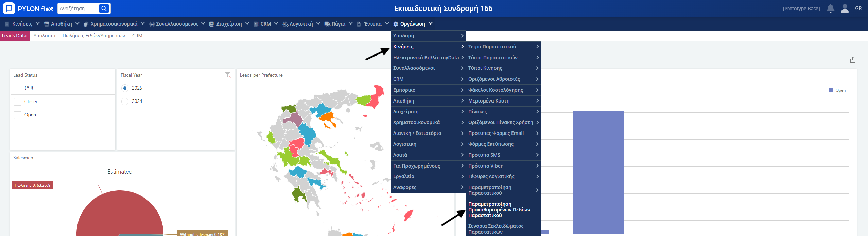This screenshot has width=868, height=236.
Task: Collapse the Οργάνωση menu arrow
Action: pyautogui.click(x=430, y=23)
